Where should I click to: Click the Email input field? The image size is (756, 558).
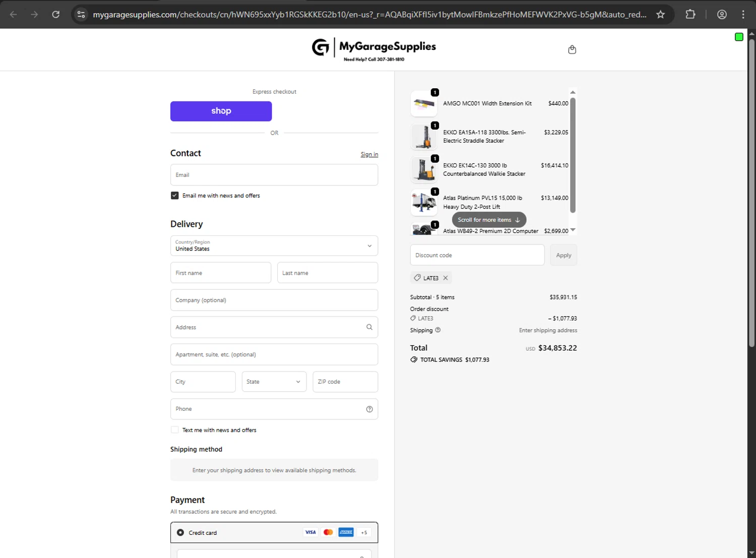click(274, 175)
